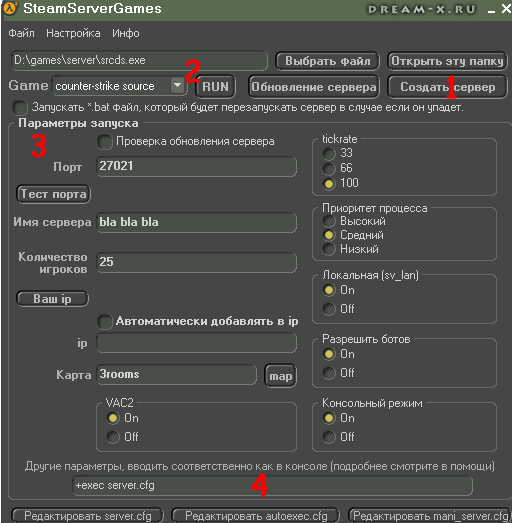
Task: Click the RUN button
Action: coord(215,87)
